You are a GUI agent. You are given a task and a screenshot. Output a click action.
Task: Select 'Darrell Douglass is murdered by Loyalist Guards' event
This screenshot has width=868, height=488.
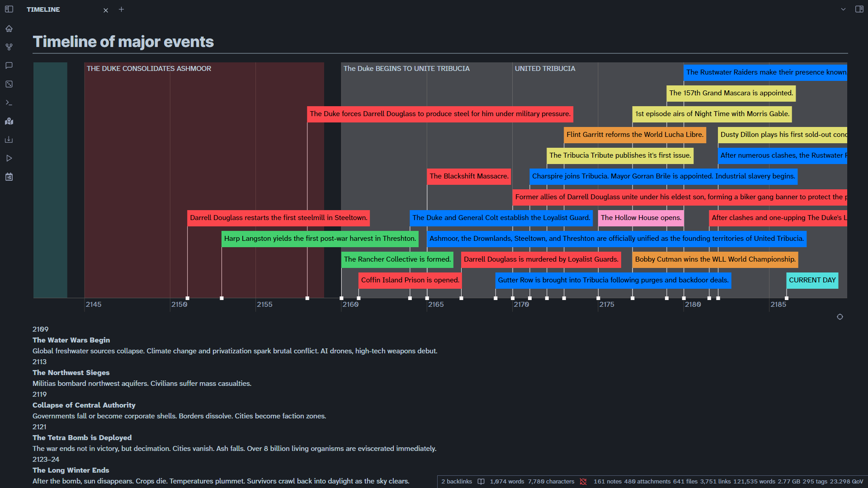(541, 259)
